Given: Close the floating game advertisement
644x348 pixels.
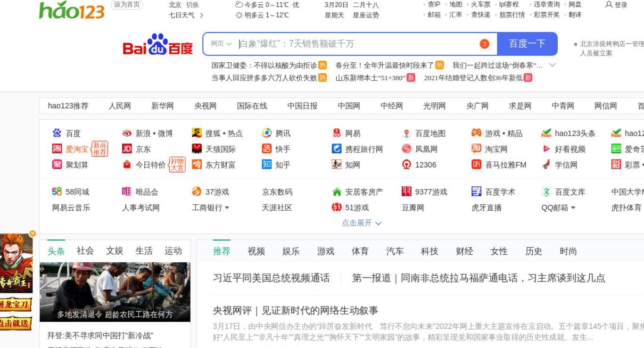Looking at the screenshot, I should pyautogui.click(x=33, y=233).
